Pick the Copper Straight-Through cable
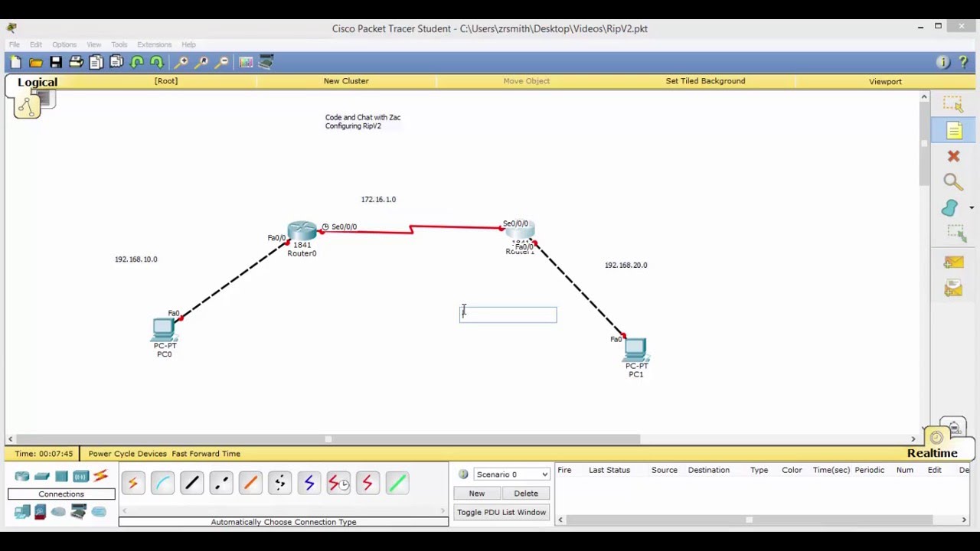The width and height of the screenshot is (980, 551). coord(191,483)
